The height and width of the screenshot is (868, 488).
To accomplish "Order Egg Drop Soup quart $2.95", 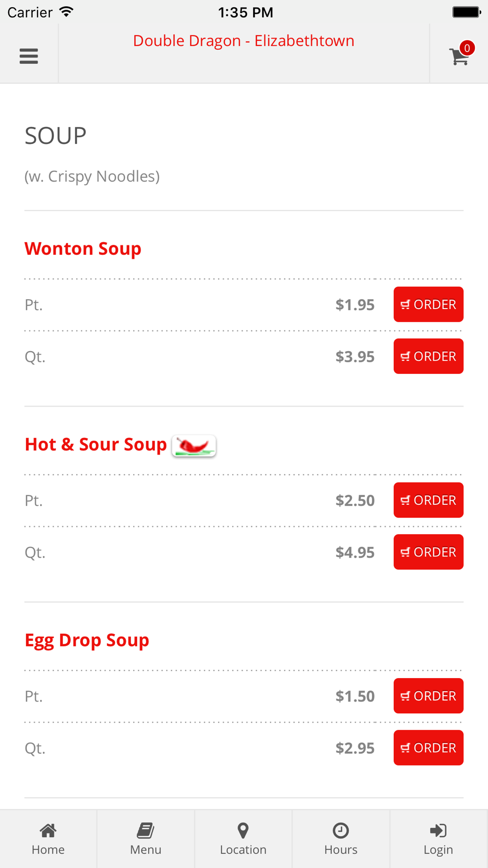I will [x=428, y=747].
